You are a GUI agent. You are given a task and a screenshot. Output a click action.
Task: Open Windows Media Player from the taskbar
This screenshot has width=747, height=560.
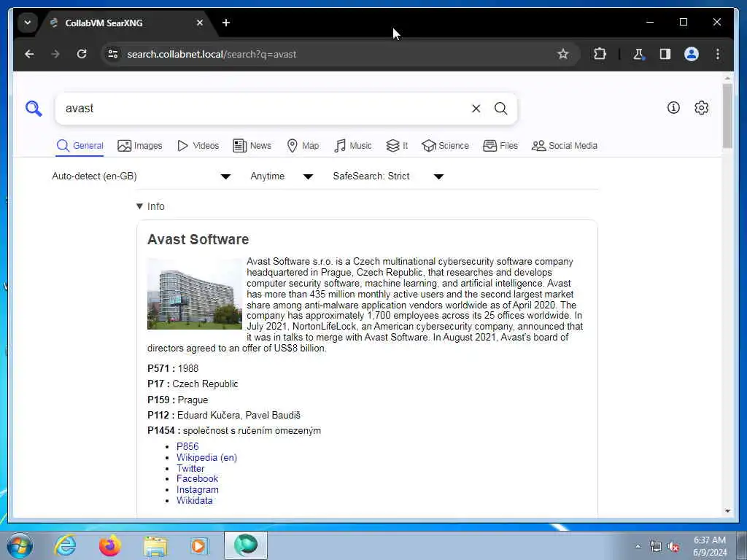[199, 545]
